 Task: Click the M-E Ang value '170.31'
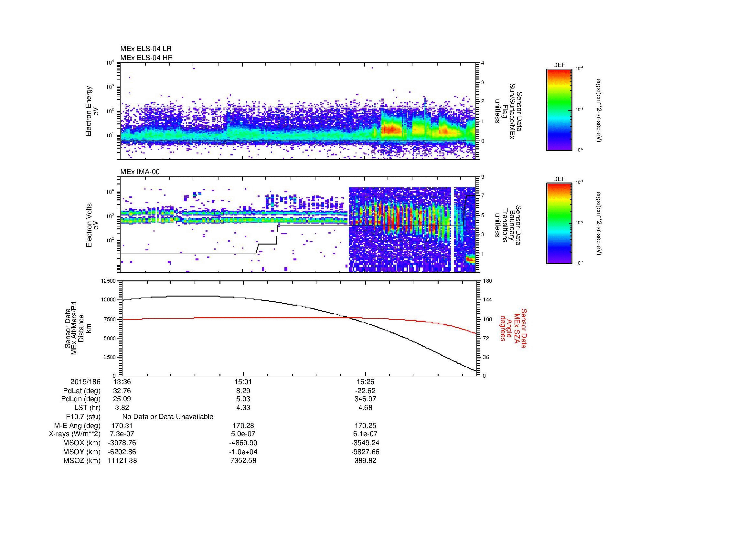coord(122,426)
